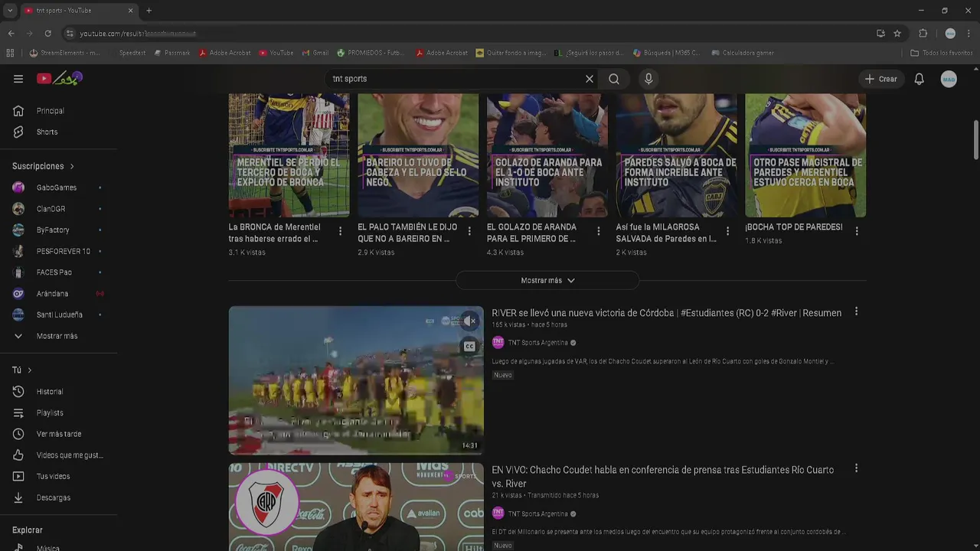The width and height of the screenshot is (980, 551).
Task: Bookmark this page with star icon
Action: click(897, 34)
